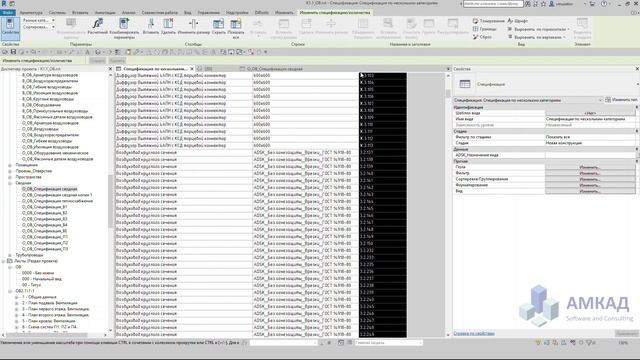
Task: Select В_ОВ_Гибкие воздуховоды tree item
Action: click(47, 87)
